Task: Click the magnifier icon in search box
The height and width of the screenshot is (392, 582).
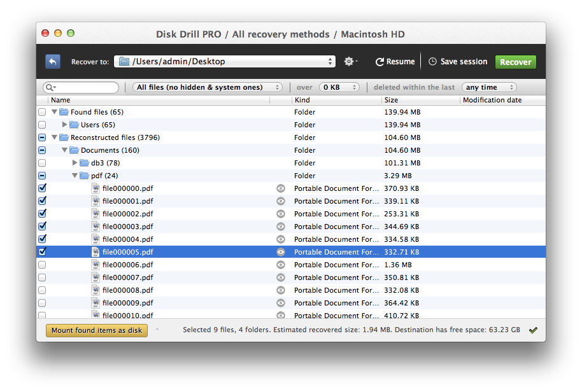Action: (50, 88)
